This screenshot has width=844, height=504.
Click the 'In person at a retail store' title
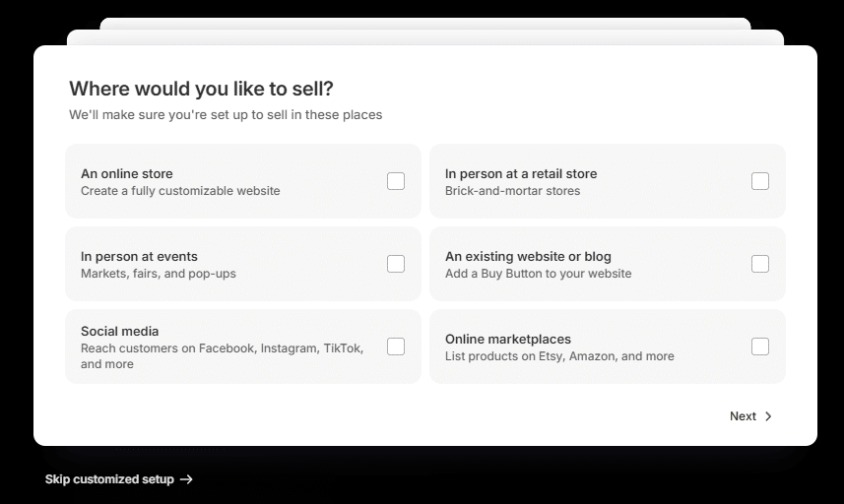pyautogui.click(x=521, y=173)
